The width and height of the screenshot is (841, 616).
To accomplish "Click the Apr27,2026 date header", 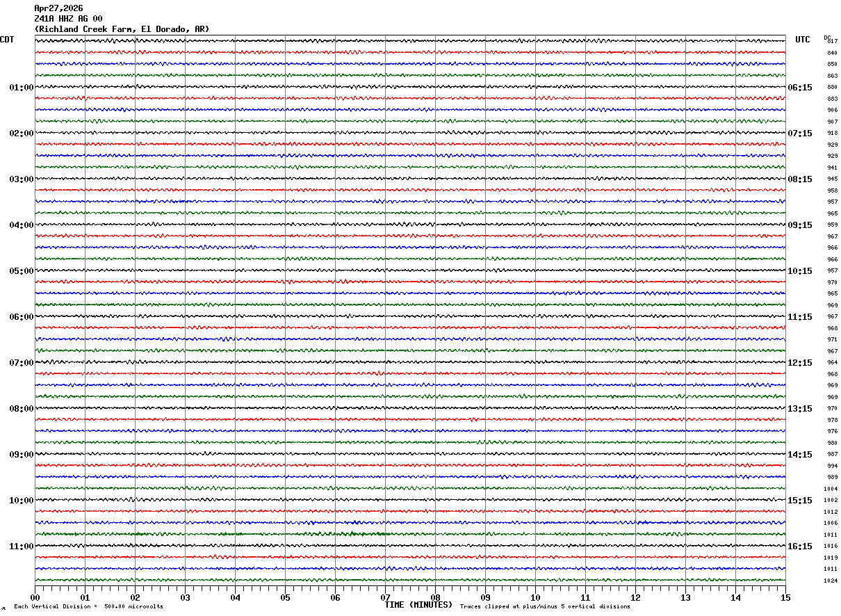I will click(58, 8).
